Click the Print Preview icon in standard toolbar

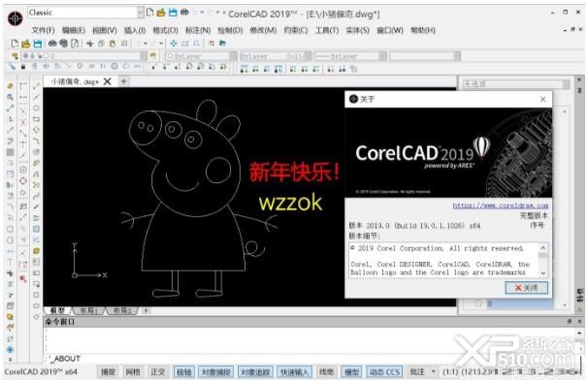coord(75,44)
